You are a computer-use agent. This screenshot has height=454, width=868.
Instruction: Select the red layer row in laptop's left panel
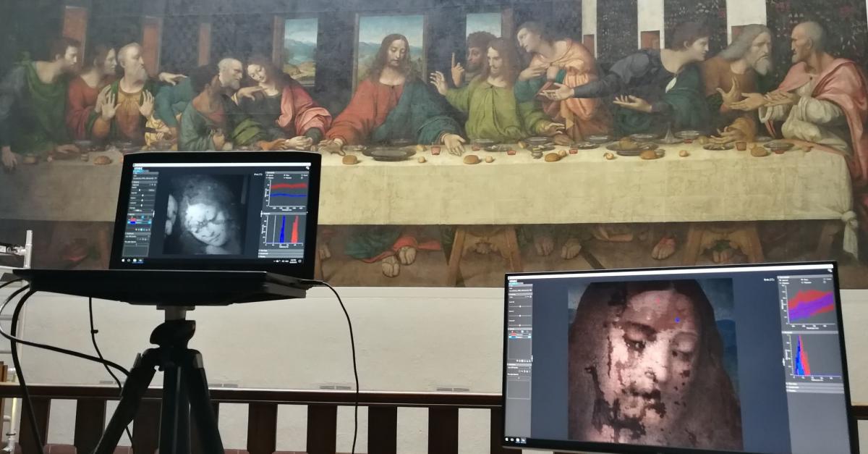click(x=140, y=220)
